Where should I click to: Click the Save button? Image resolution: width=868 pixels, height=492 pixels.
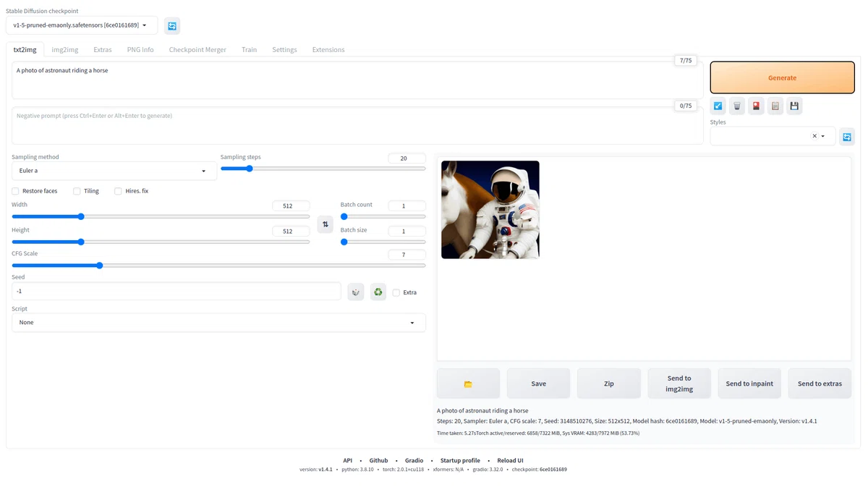(x=538, y=383)
